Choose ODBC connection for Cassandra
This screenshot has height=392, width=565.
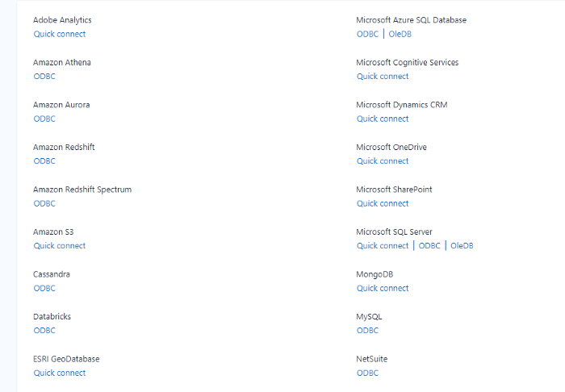[44, 288]
